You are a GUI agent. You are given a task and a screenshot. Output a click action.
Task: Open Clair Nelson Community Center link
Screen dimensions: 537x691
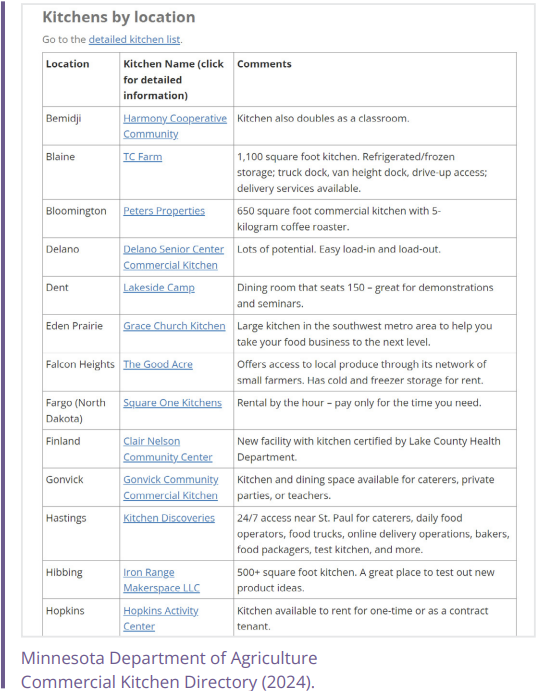[x=167, y=449]
